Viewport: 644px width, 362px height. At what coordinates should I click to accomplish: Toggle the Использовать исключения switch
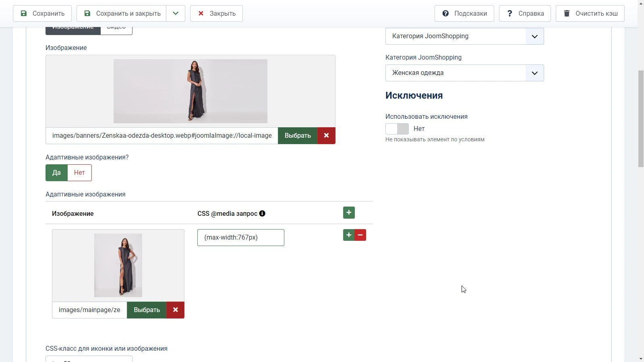pos(397,129)
